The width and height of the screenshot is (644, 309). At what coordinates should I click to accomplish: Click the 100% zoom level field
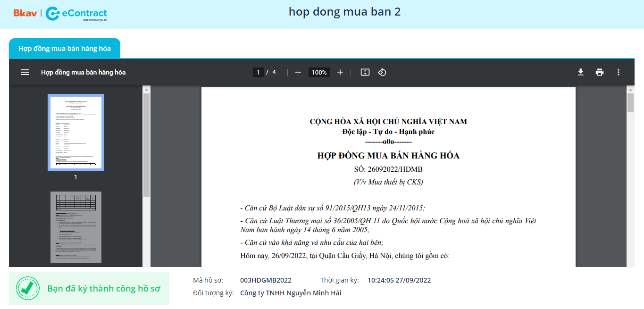319,72
